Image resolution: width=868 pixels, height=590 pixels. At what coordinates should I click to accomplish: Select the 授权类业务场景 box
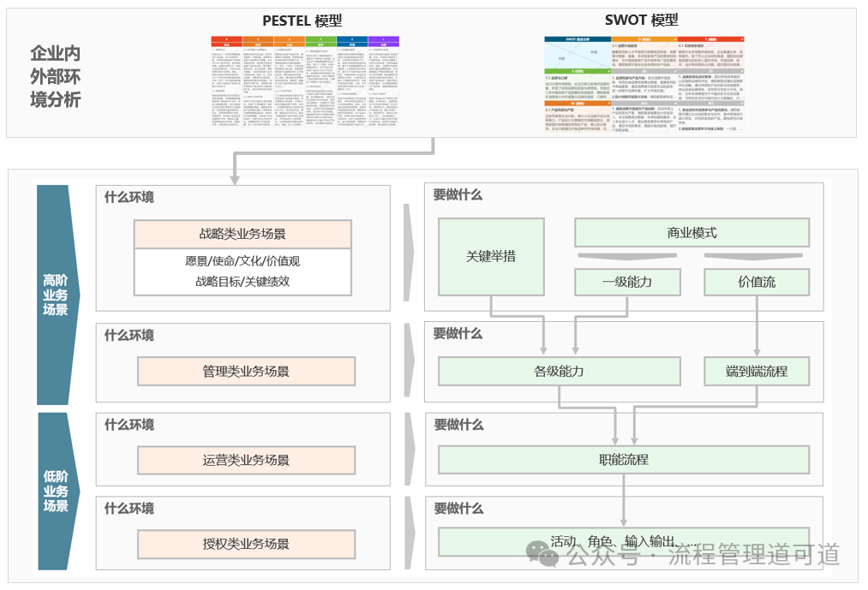tap(246, 543)
